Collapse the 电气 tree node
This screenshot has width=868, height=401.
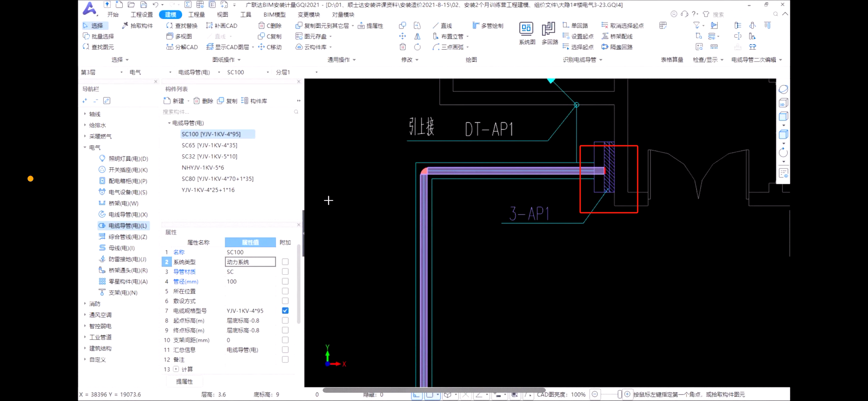(85, 148)
